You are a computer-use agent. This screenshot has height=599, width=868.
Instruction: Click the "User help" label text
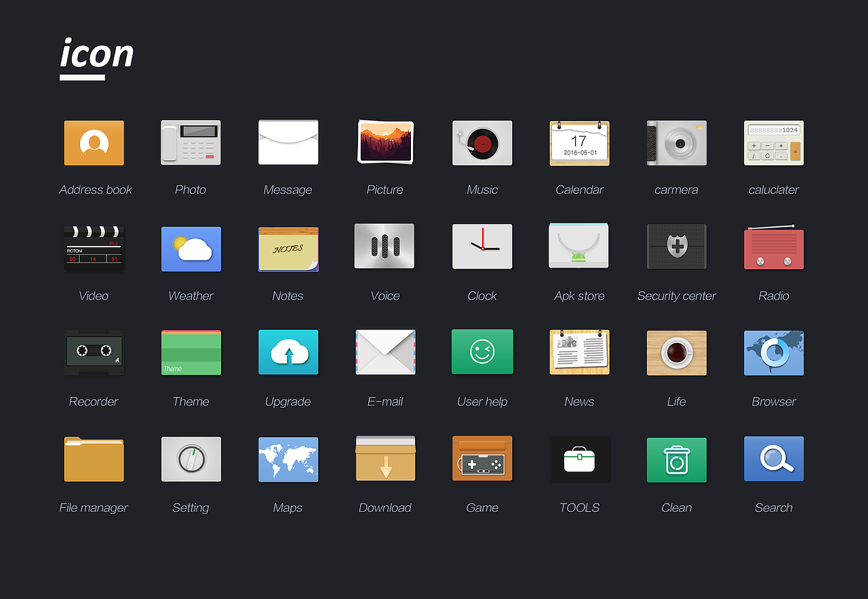482,402
